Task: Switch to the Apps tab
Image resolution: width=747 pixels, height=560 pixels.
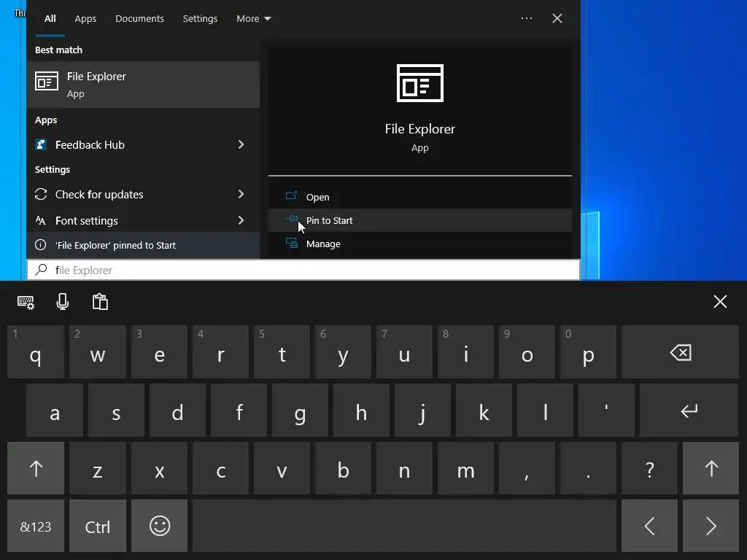Action: [85, 18]
